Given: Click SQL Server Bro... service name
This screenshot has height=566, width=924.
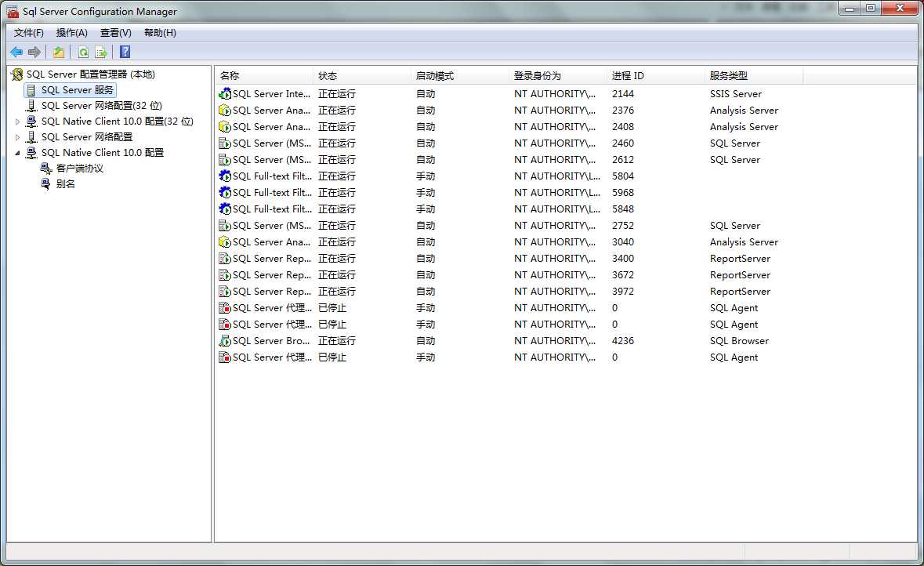Looking at the screenshot, I should [271, 341].
